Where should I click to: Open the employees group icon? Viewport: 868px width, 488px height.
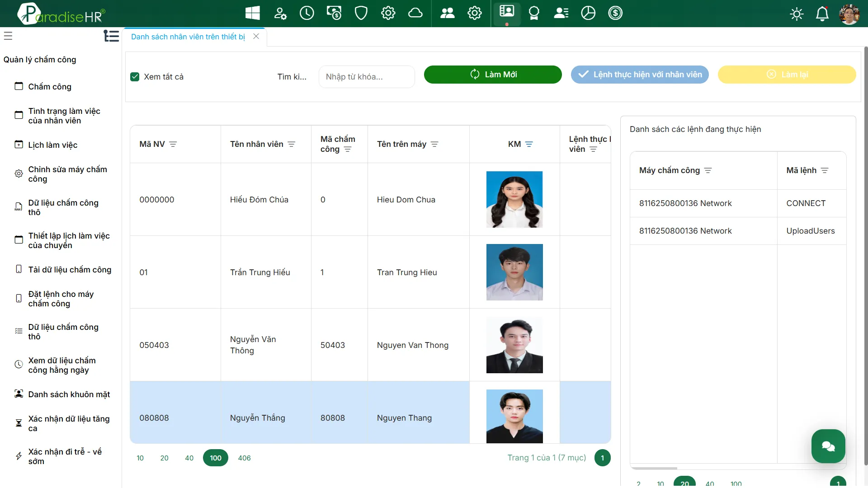click(x=447, y=13)
